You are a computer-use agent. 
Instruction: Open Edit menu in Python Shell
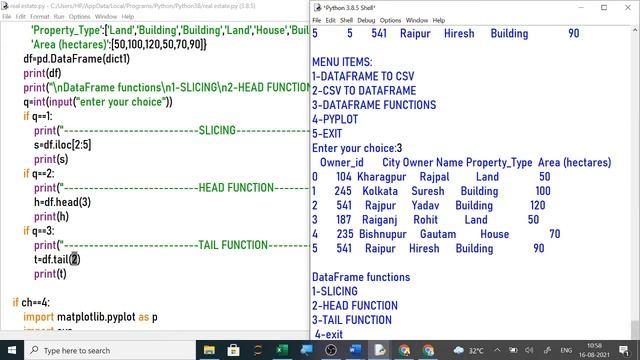(x=331, y=20)
